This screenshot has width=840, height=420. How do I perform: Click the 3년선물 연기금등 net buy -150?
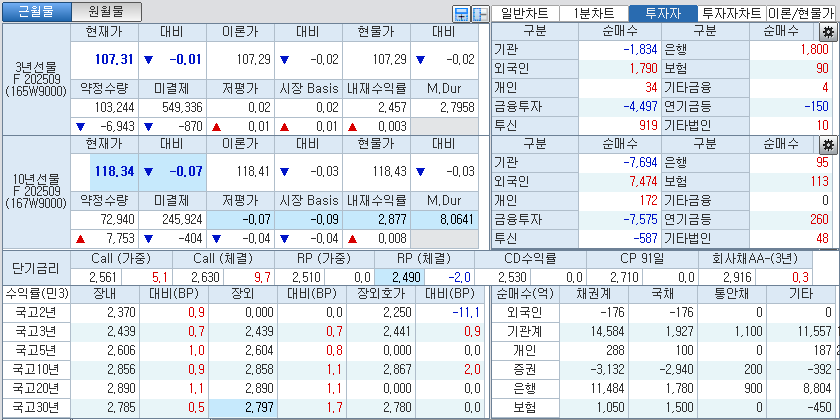(x=791, y=107)
